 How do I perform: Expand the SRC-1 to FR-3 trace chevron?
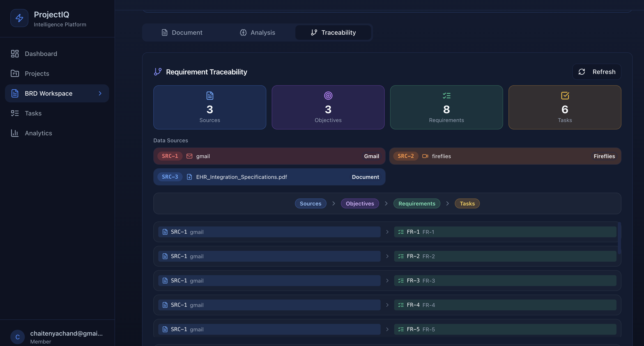pyautogui.click(x=387, y=281)
